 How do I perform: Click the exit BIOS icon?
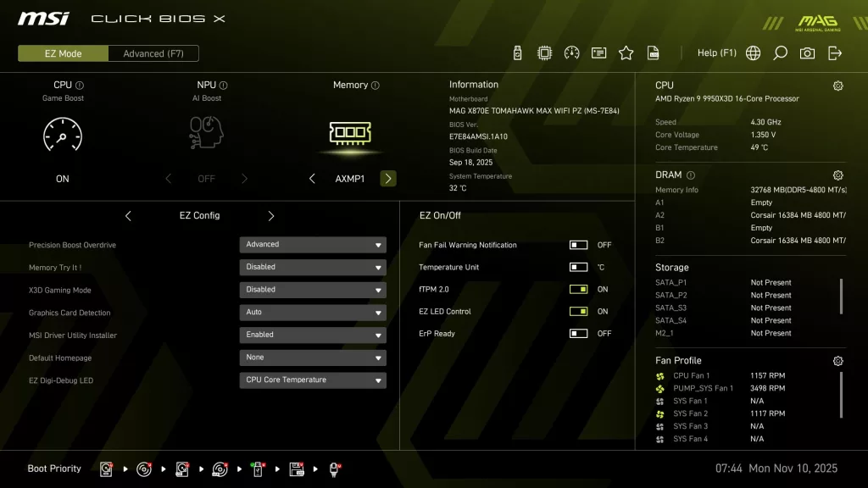833,53
